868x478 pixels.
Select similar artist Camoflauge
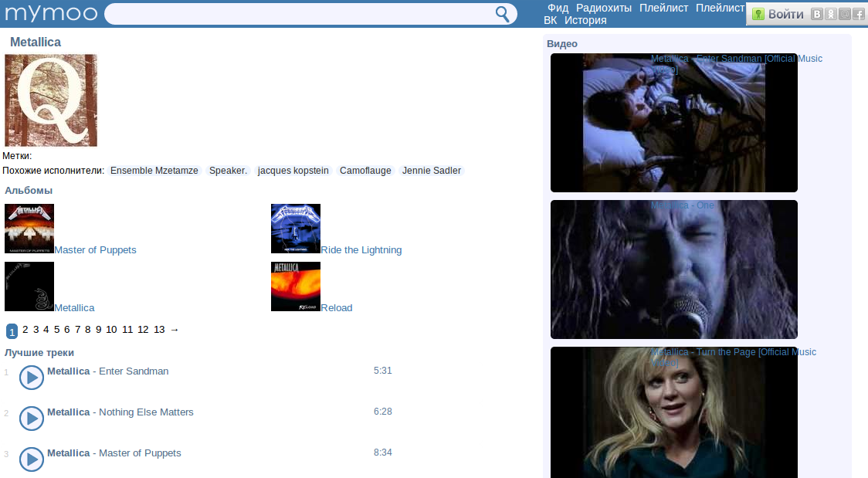point(365,171)
